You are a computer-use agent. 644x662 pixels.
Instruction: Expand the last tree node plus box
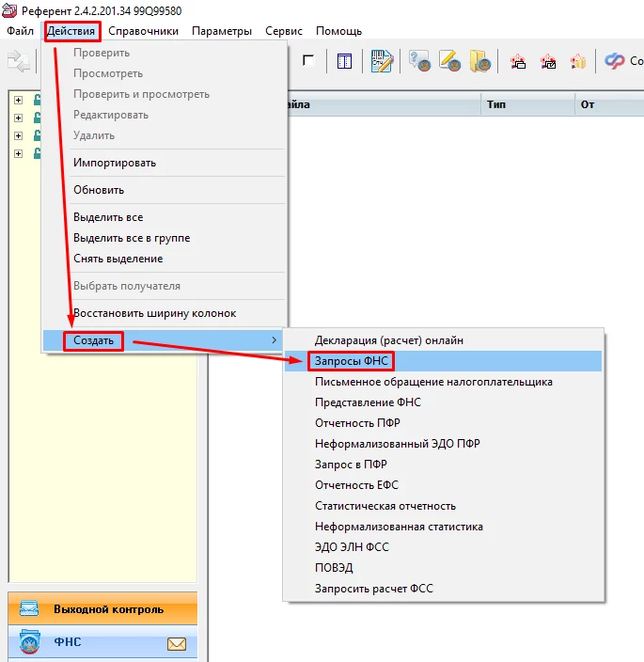point(18,153)
